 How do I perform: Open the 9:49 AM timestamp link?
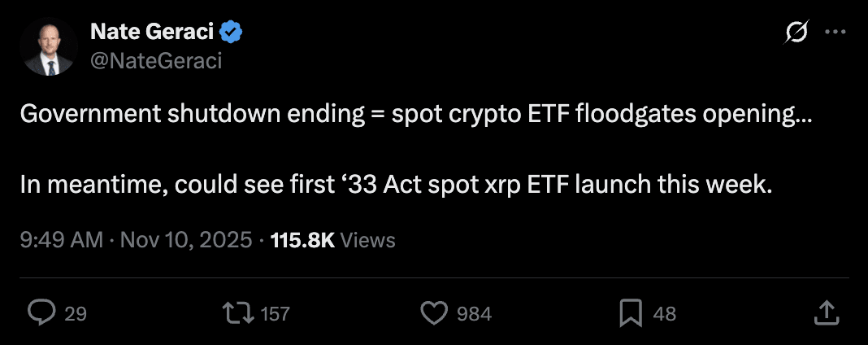click(x=61, y=240)
